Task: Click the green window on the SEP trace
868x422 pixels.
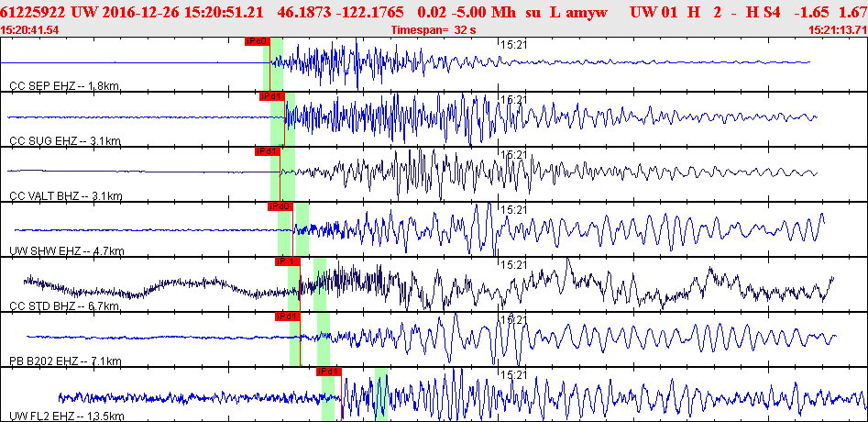Action: 273,63
